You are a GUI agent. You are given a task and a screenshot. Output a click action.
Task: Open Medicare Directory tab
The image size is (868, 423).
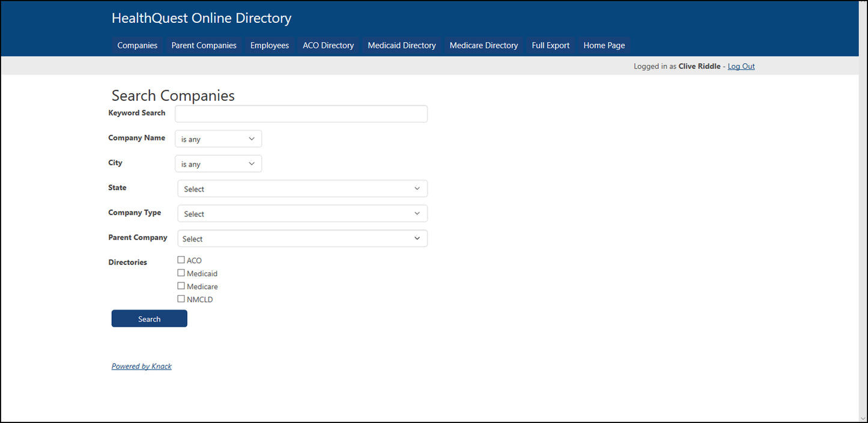point(484,46)
